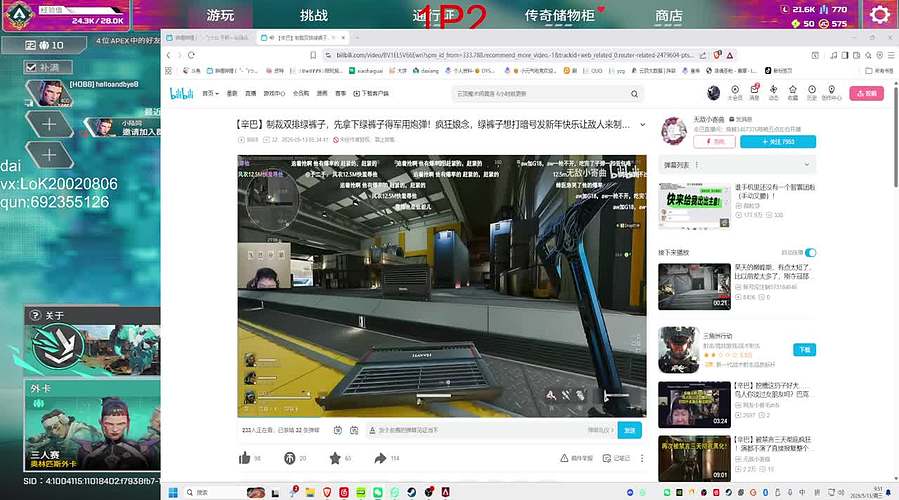Toggle the autoplay next switch
The width and height of the screenshot is (899, 500).
(x=810, y=252)
